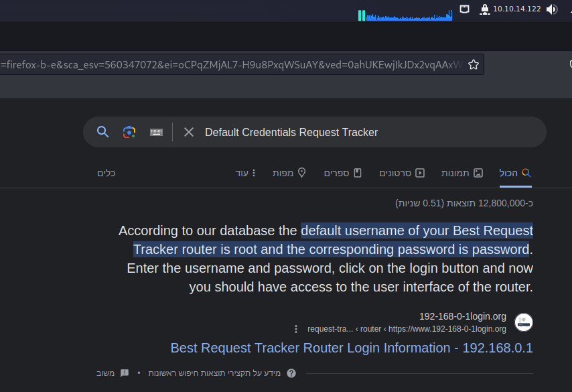
Task: Expand the עוד (More) menu
Action: click(246, 173)
